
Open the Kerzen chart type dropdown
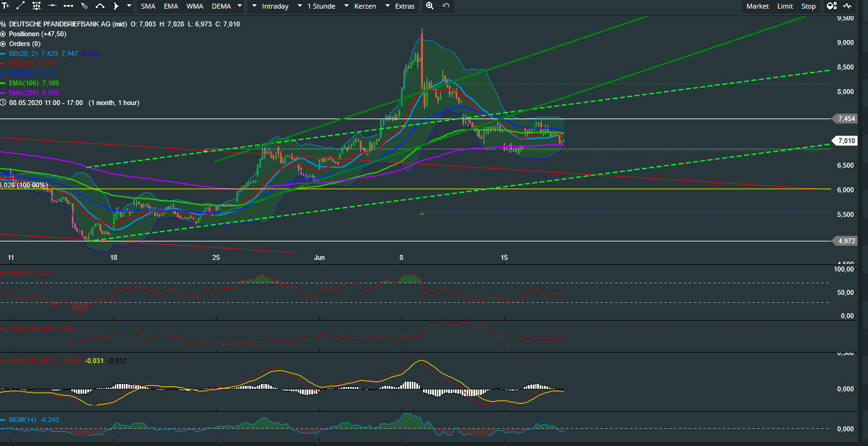point(361,6)
